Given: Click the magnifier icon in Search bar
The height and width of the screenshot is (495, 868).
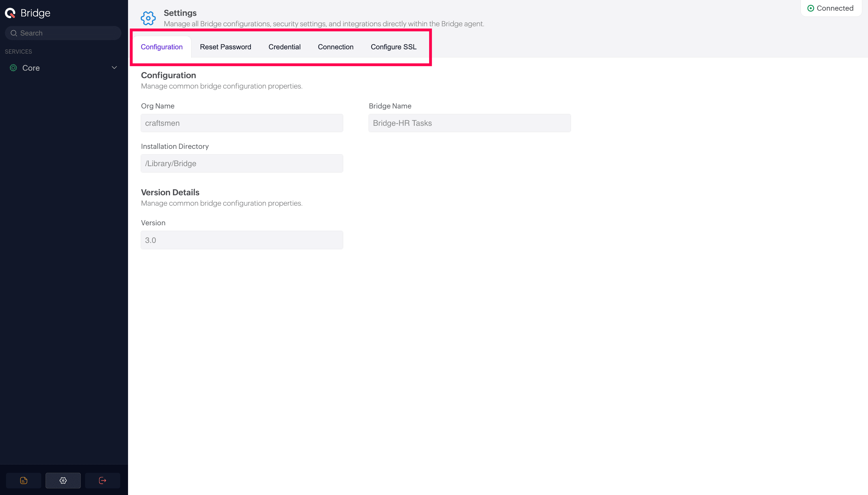Looking at the screenshot, I should pyautogui.click(x=14, y=33).
